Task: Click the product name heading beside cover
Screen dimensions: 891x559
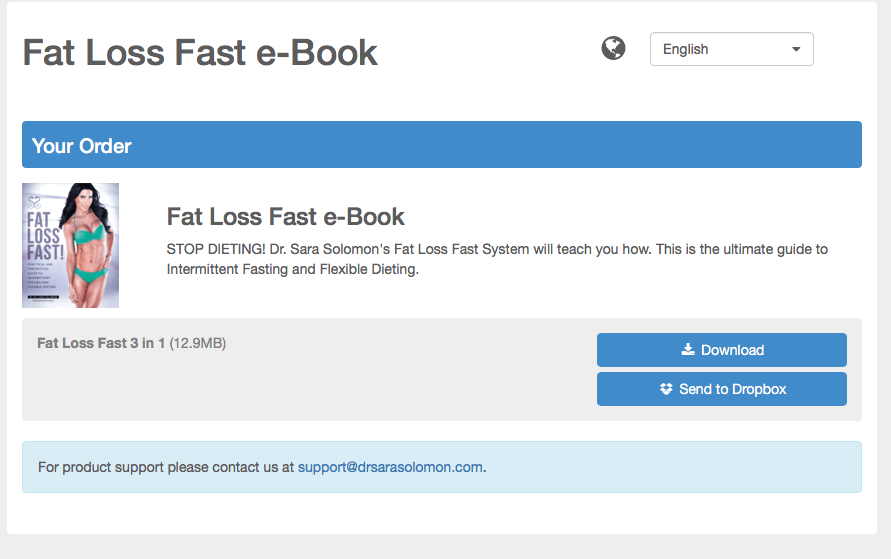Action: coord(285,217)
